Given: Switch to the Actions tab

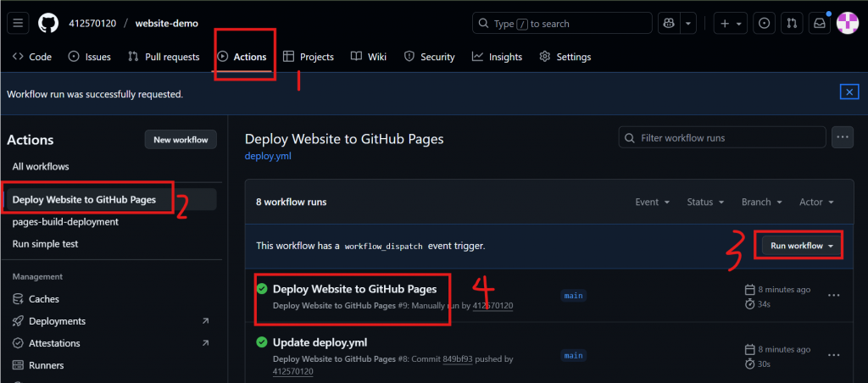Looking at the screenshot, I should [x=242, y=57].
